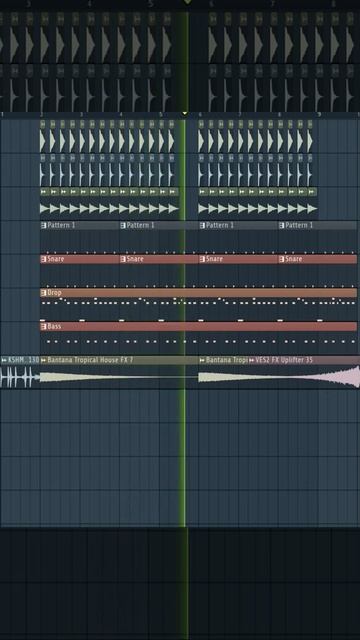Click bar 9 on the playlist ruler
Screen dimensions: 360x640
[319, 115]
